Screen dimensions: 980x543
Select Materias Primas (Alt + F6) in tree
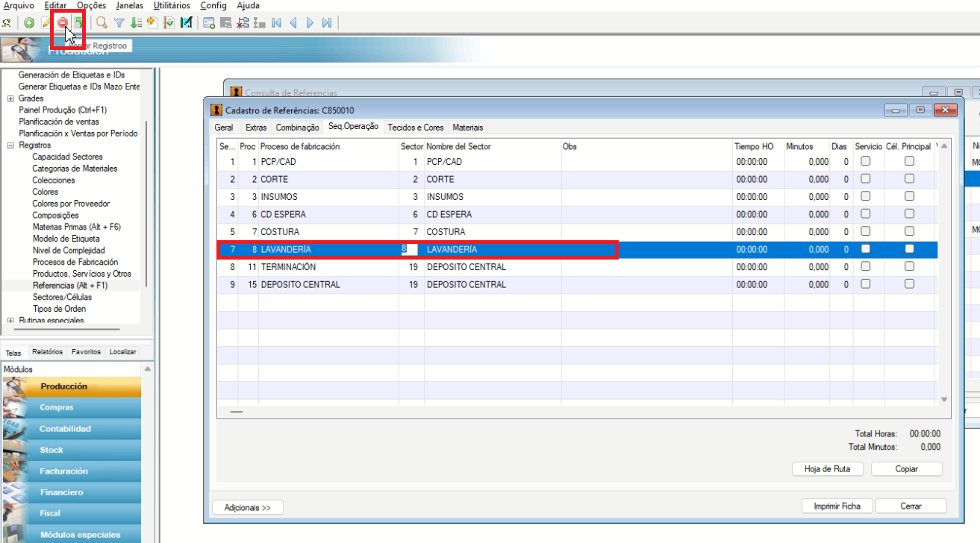77,227
